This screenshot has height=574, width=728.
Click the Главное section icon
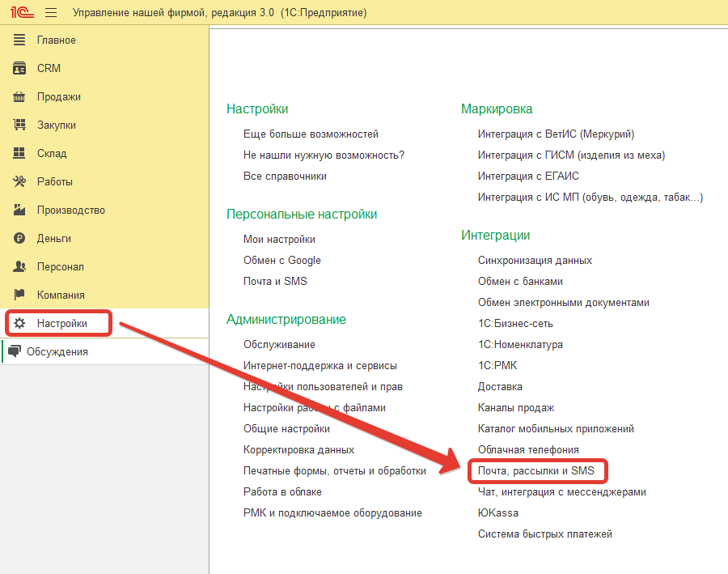[19, 40]
